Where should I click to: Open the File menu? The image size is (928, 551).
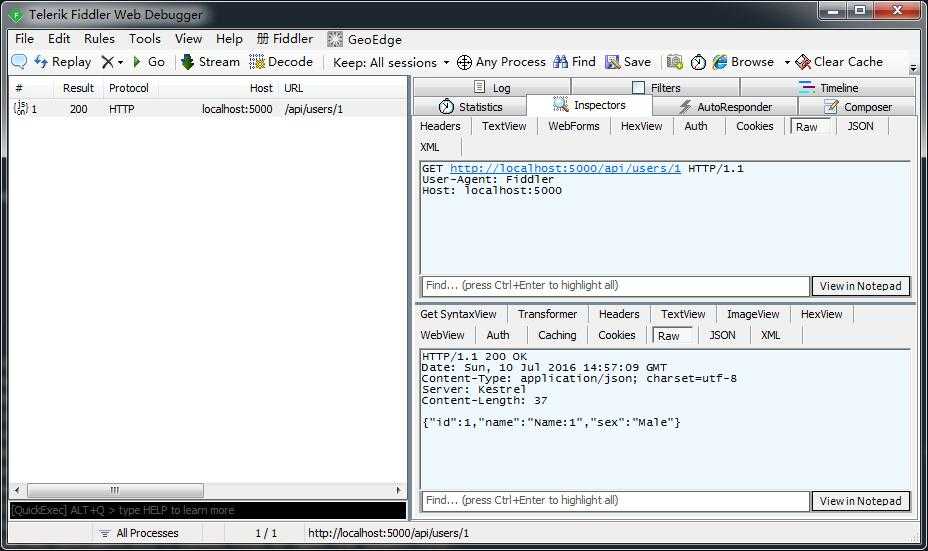24,38
